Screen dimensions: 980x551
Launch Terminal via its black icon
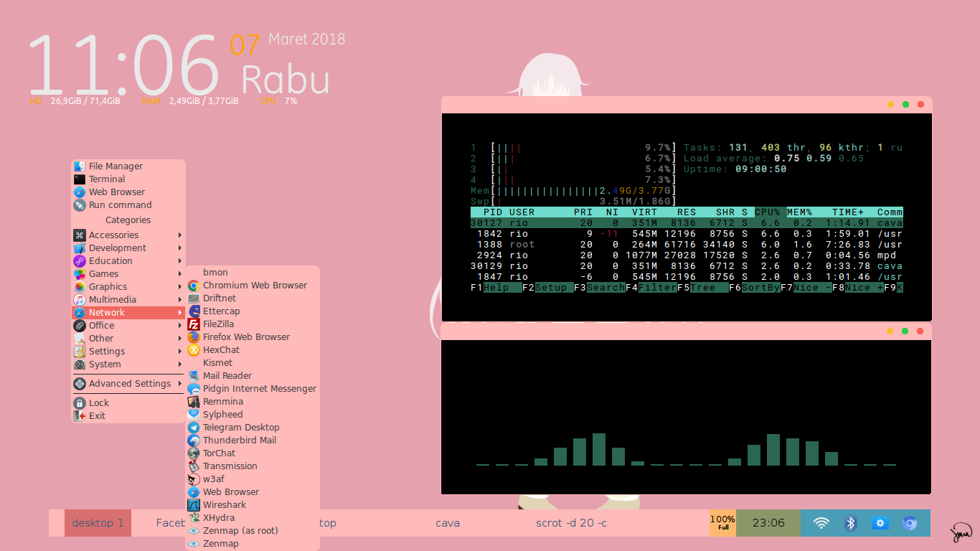[x=80, y=179]
